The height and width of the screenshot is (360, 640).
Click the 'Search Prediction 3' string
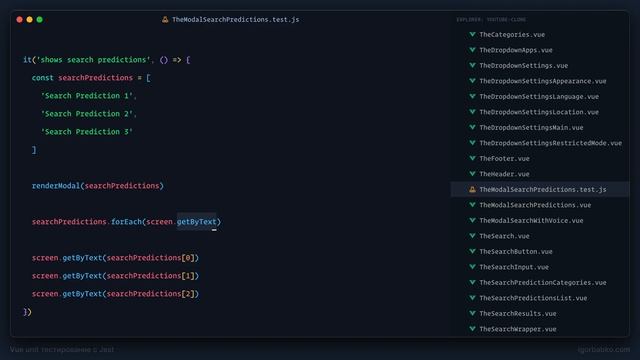[x=87, y=132]
